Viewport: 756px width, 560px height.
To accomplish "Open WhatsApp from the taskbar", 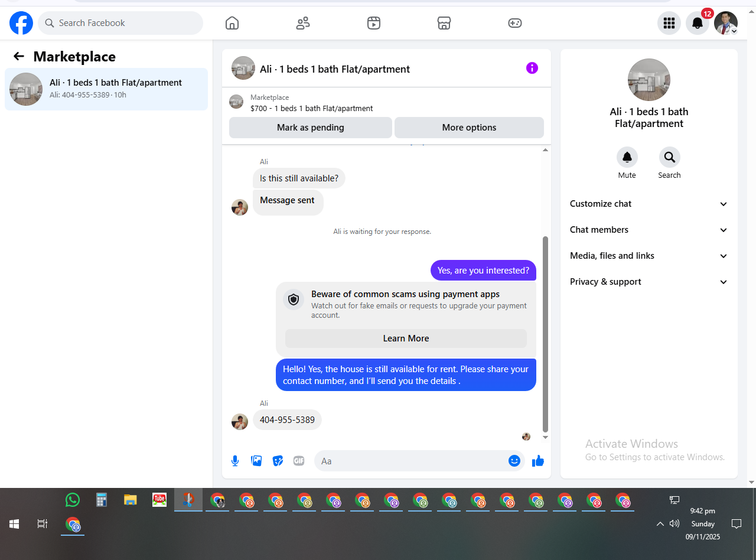I will point(73,500).
